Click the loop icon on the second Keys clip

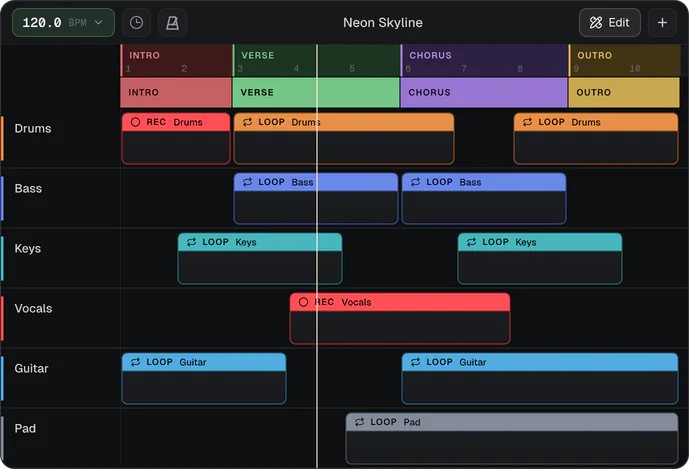[471, 242]
